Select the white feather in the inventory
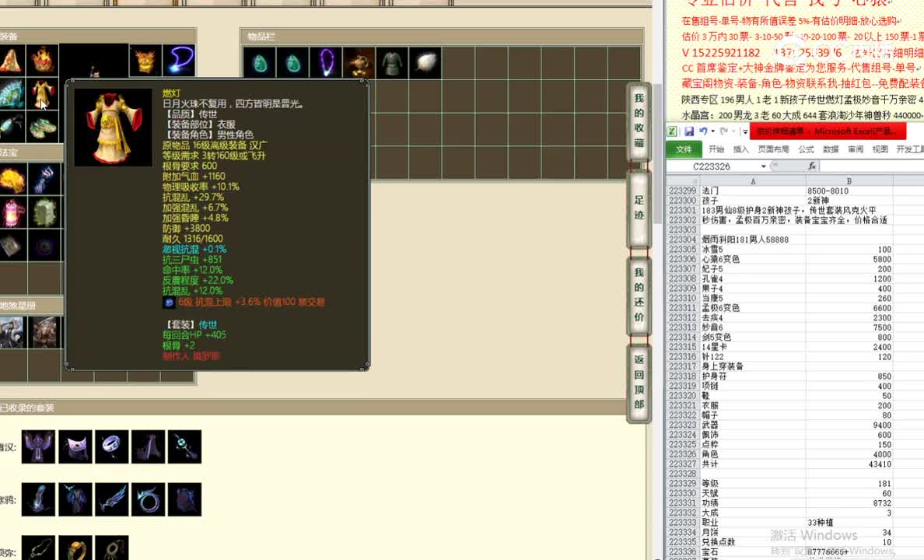The image size is (924, 560). [425, 63]
